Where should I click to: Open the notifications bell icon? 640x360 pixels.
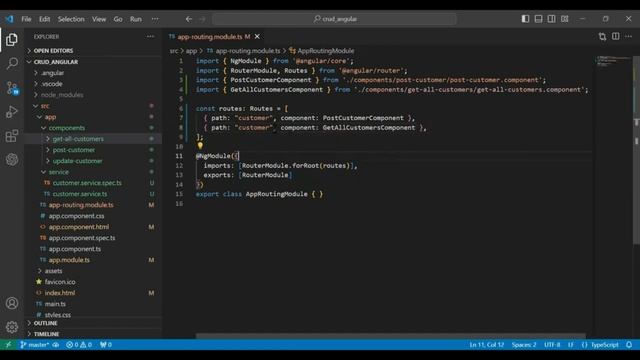click(629, 345)
